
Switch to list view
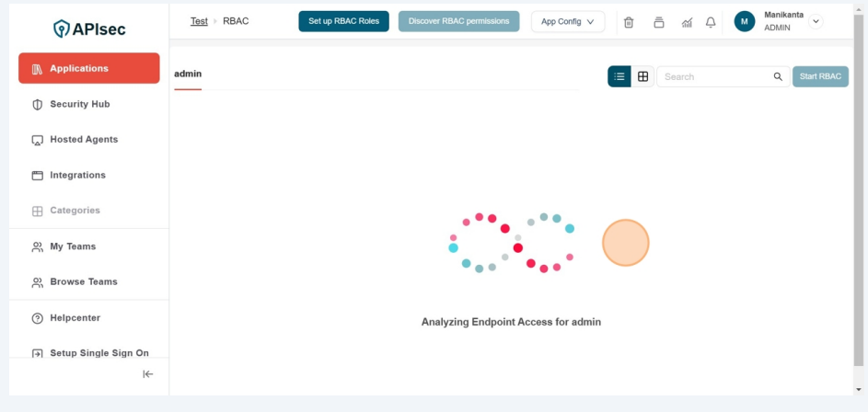point(619,77)
